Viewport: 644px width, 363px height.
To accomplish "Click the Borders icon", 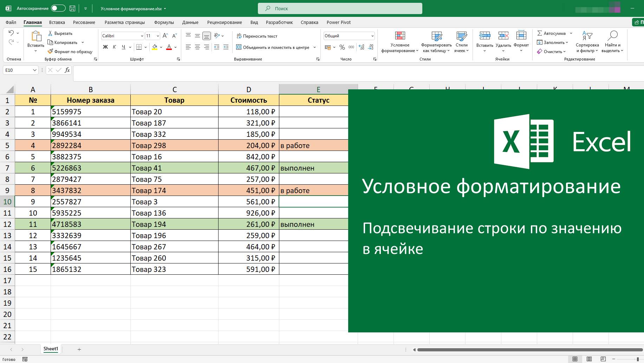I will [139, 47].
